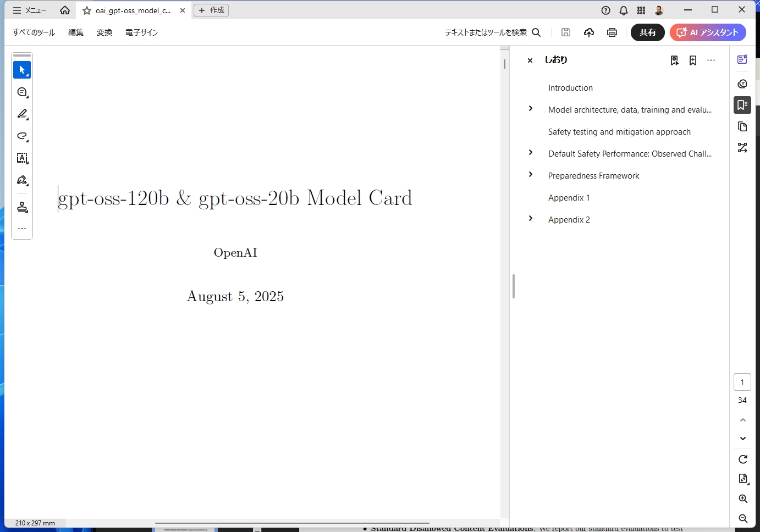
Task: Open the 電子サイン menu
Action: click(141, 32)
